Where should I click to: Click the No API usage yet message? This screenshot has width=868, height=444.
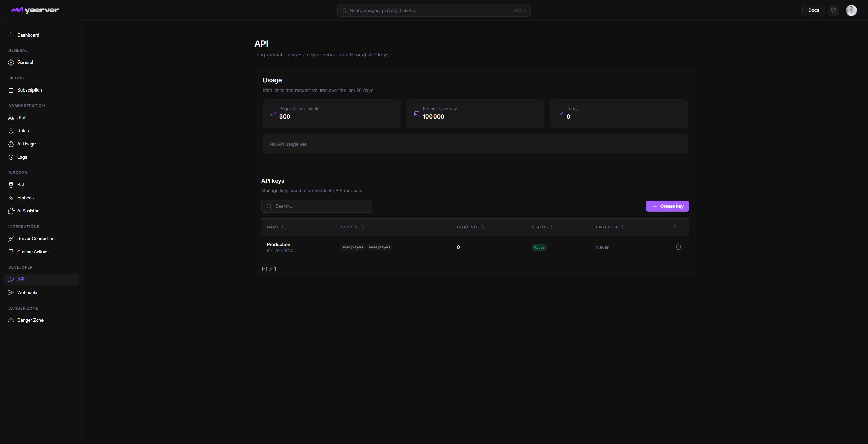(x=288, y=144)
